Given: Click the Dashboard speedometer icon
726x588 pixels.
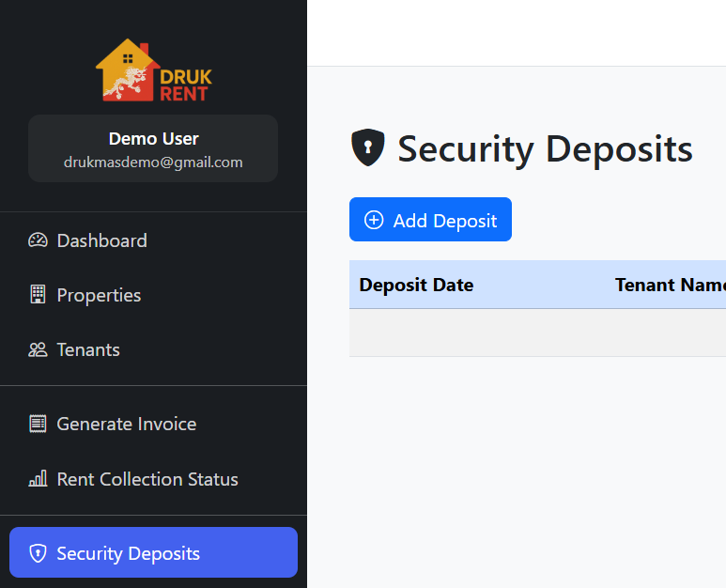Looking at the screenshot, I should coord(38,240).
